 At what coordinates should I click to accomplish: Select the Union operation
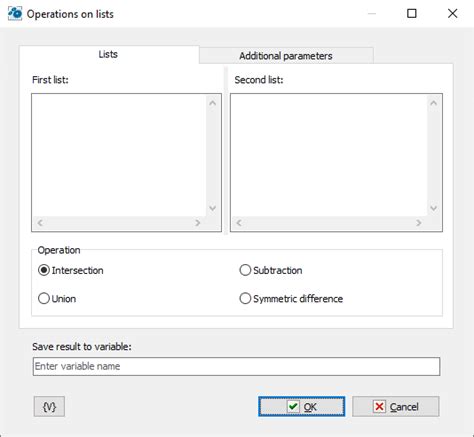pyautogui.click(x=57, y=299)
